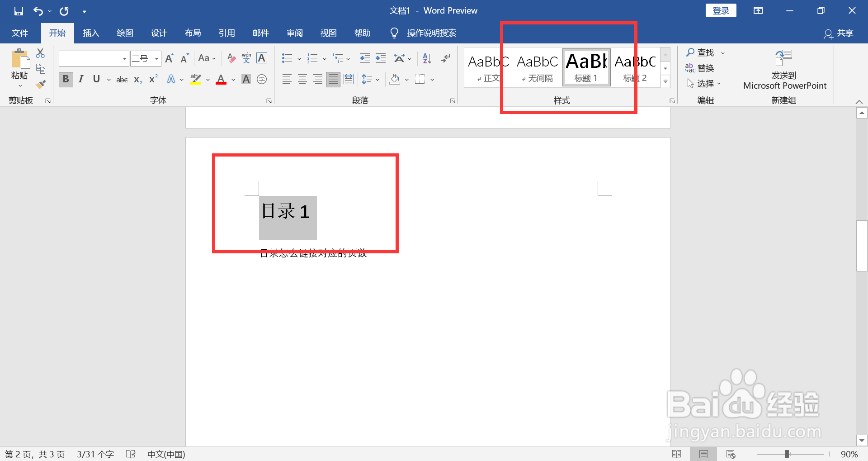868x461 pixels.
Task: Apply the enclosed character circle icon
Action: (262, 80)
